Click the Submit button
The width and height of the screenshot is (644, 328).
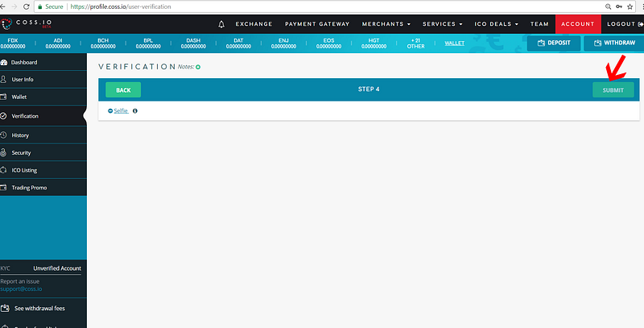613,90
